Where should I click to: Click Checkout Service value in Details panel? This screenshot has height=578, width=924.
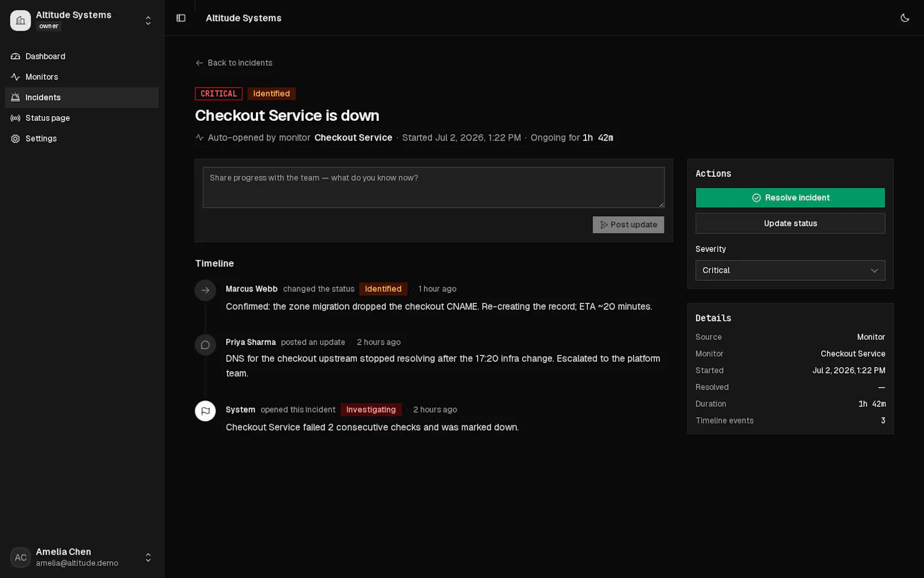click(x=852, y=354)
